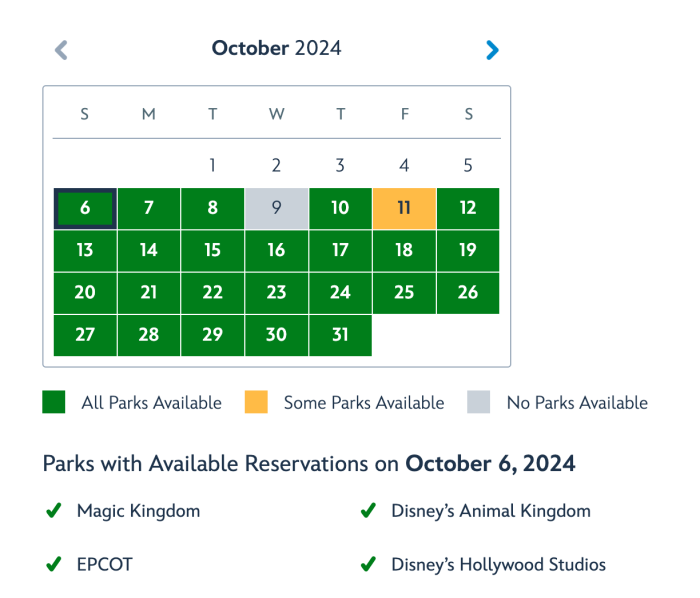The width and height of the screenshot is (700, 598).
Task: Click Disney's Hollywood Studios checkmark icon
Action: [368, 564]
